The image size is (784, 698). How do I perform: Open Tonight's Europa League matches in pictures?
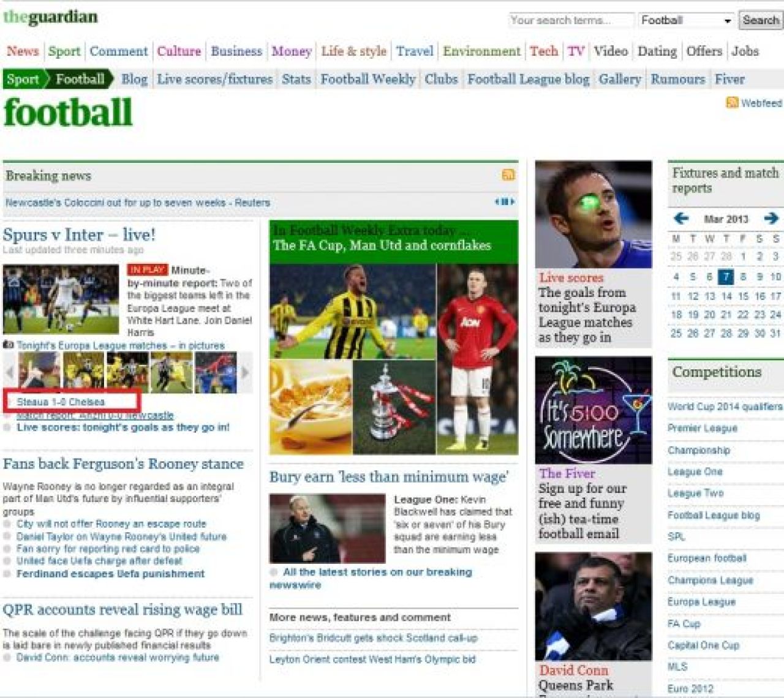point(121,345)
